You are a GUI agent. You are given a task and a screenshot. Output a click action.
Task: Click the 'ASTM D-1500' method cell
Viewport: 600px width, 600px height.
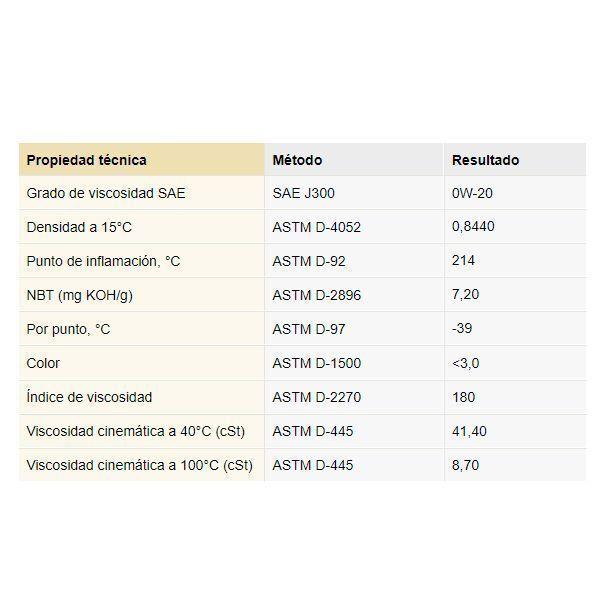(x=354, y=363)
